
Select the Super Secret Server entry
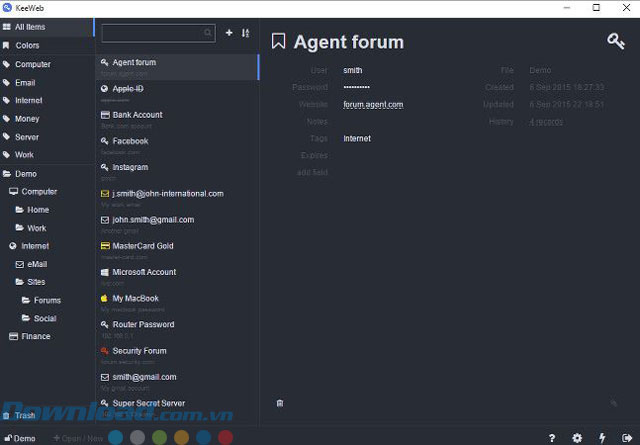[178, 408]
